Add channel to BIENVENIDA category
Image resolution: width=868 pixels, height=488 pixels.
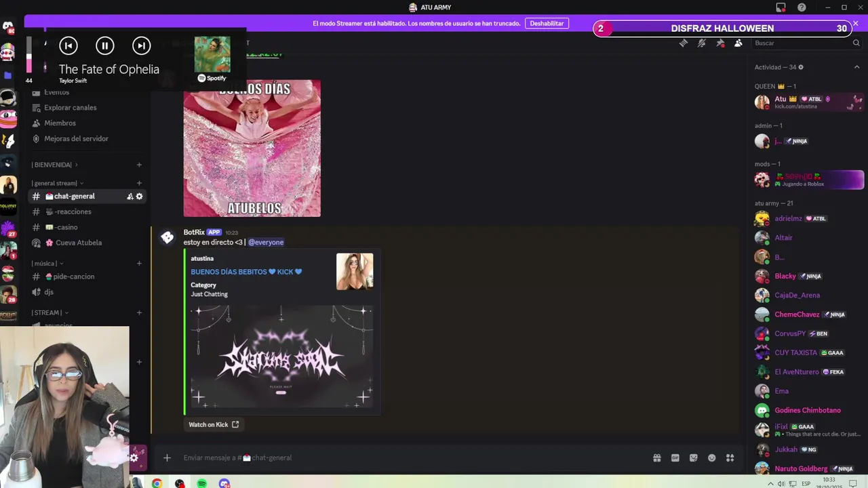click(139, 165)
